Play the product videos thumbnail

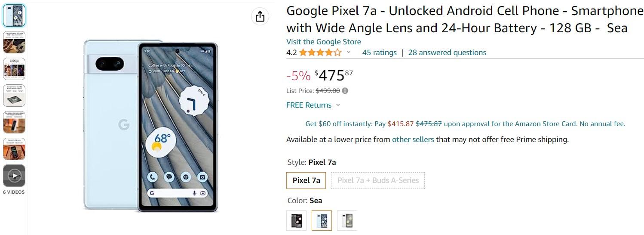[14, 176]
